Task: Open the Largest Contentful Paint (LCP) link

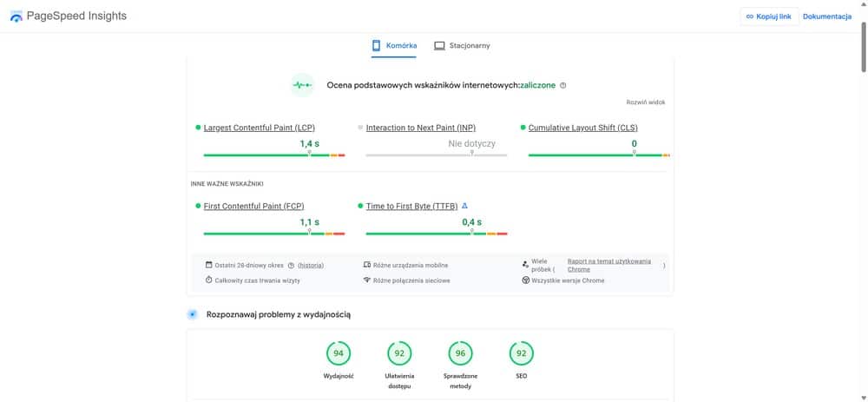Action: pyautogui.click(x=259, y=128)
